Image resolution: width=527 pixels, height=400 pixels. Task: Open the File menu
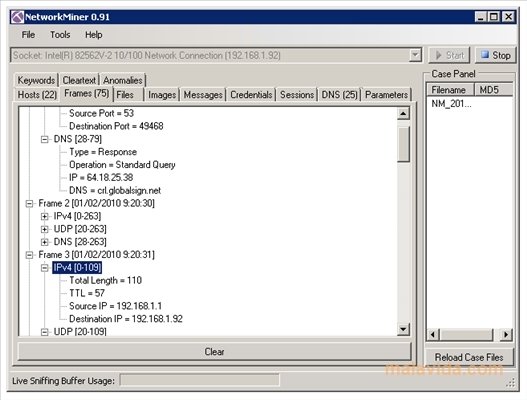click(28, 35)
